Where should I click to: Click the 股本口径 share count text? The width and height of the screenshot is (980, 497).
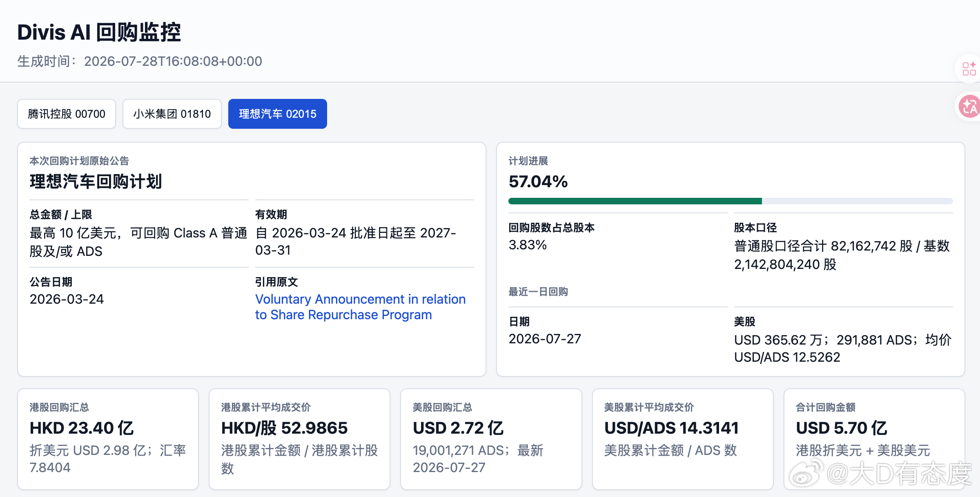click(x=842, y=255)
